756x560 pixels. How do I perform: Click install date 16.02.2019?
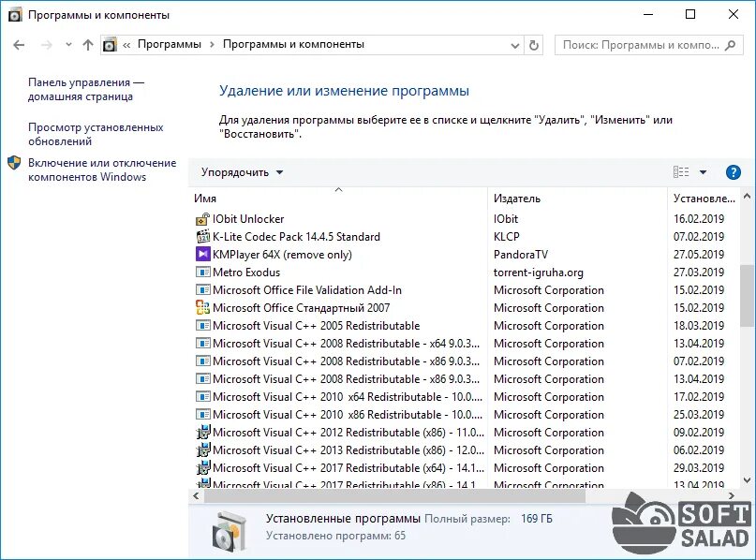coord(699,219)
